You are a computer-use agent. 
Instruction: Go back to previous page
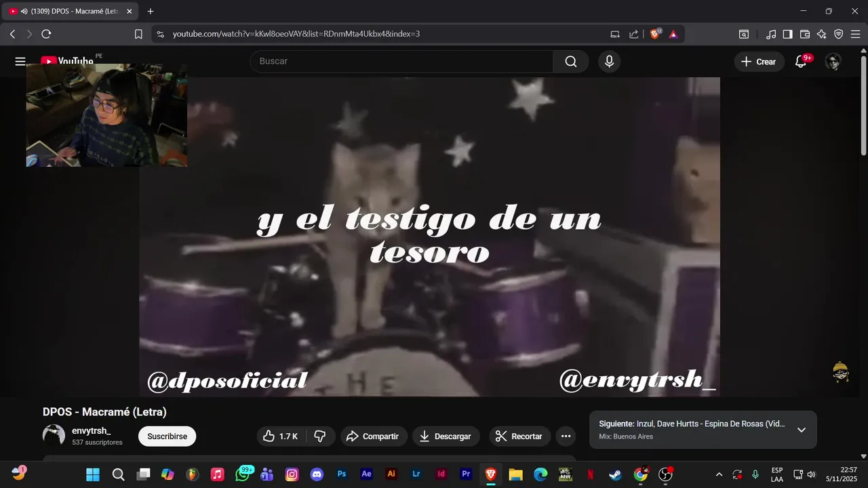tap(12, 34)
